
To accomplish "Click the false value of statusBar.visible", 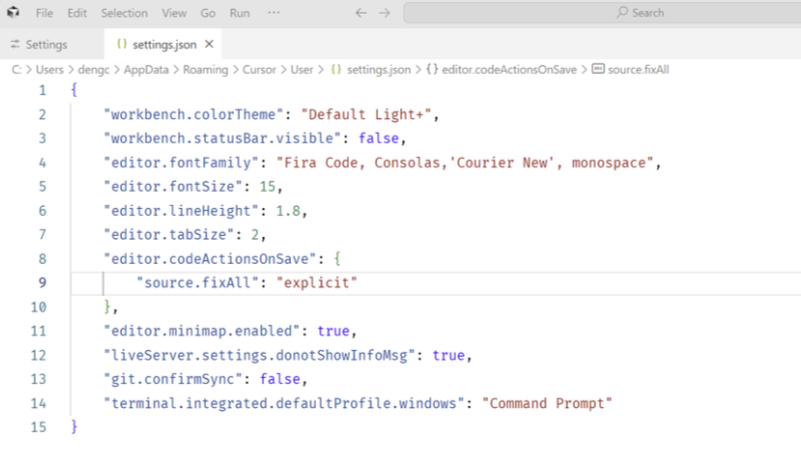I will coord(379,138).
